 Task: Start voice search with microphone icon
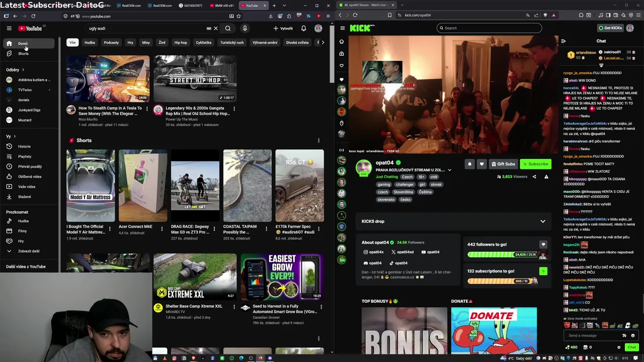point(245,29)
